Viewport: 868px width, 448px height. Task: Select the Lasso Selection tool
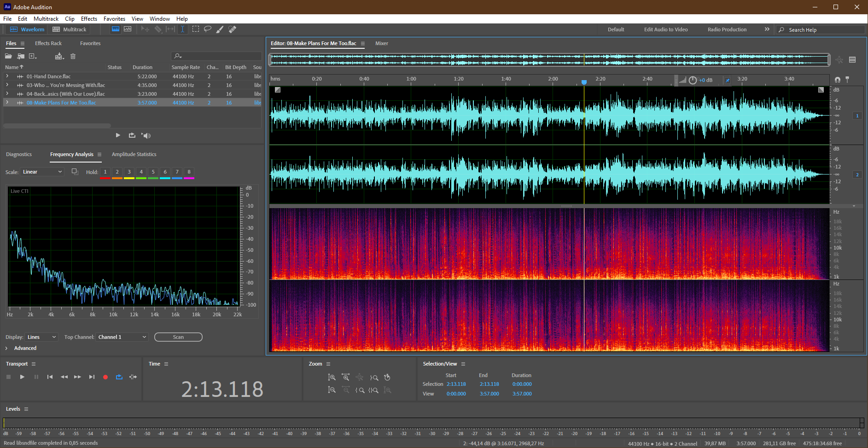pyautogui.click(x=208, y=29)
